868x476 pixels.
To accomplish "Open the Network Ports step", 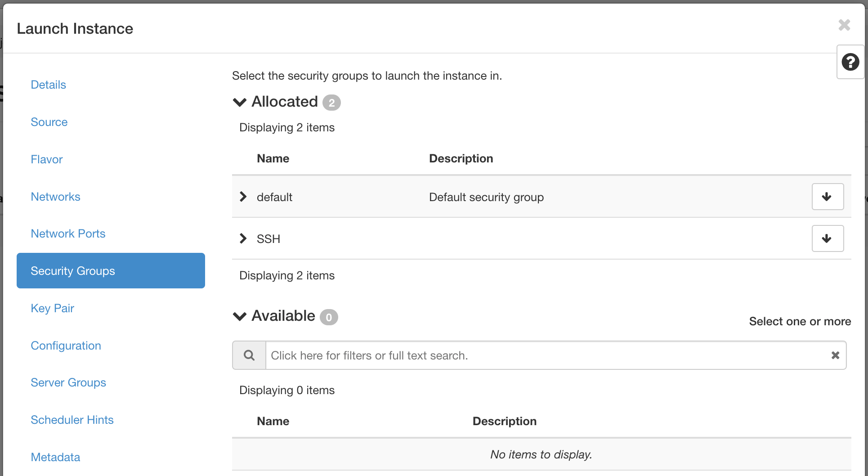I will tap(68, 234).
